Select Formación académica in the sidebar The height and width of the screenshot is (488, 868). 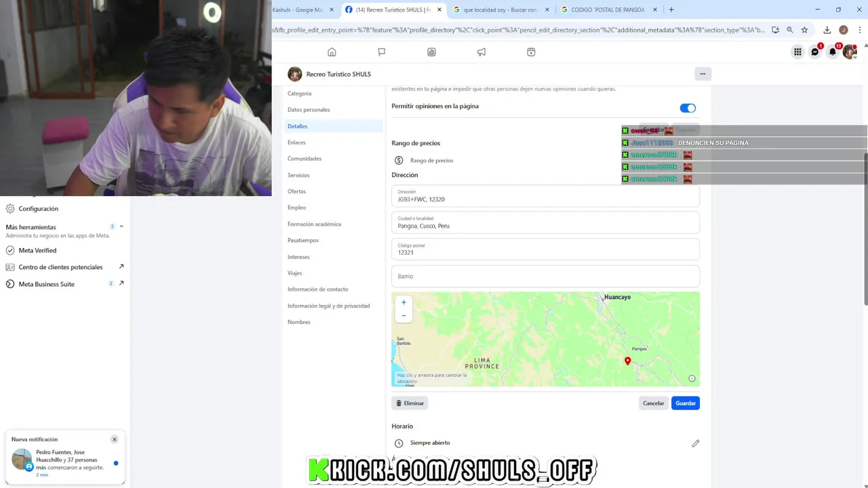point(314,224)
